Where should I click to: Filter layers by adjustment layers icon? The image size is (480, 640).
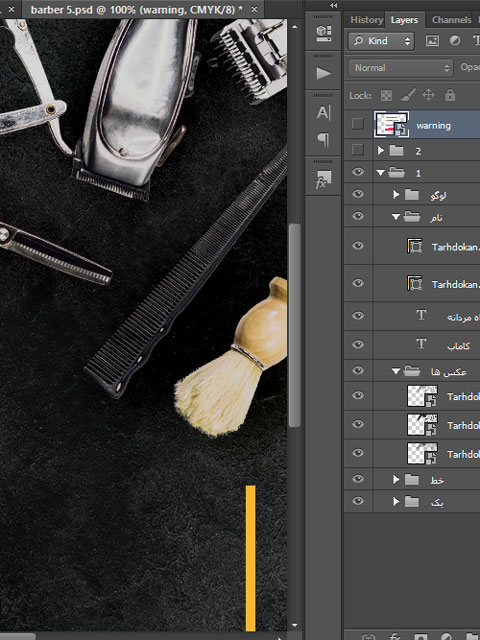click(x=455, y=40)
